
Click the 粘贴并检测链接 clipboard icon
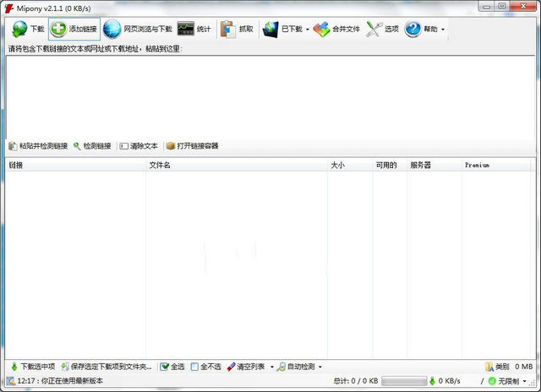click(13, 146)
